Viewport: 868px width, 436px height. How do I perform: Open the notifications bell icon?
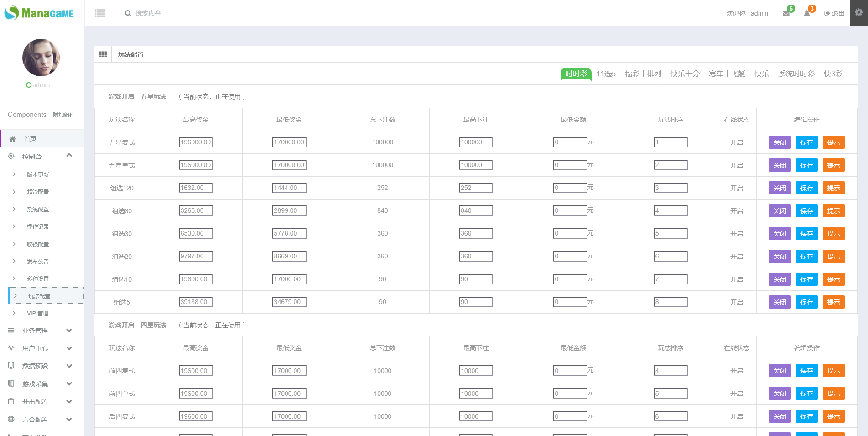tap(807, 13)
